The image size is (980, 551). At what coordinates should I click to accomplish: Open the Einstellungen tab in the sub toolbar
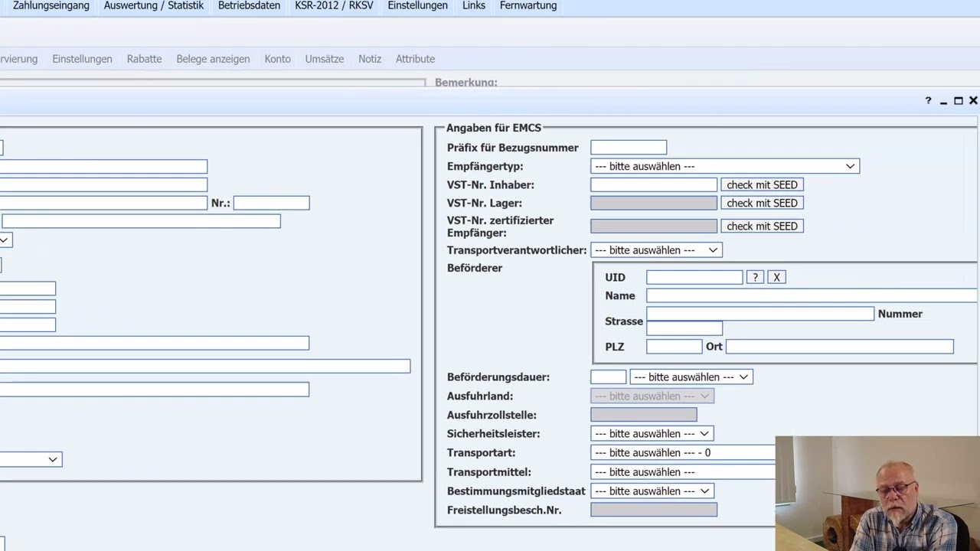pos(82,59)
